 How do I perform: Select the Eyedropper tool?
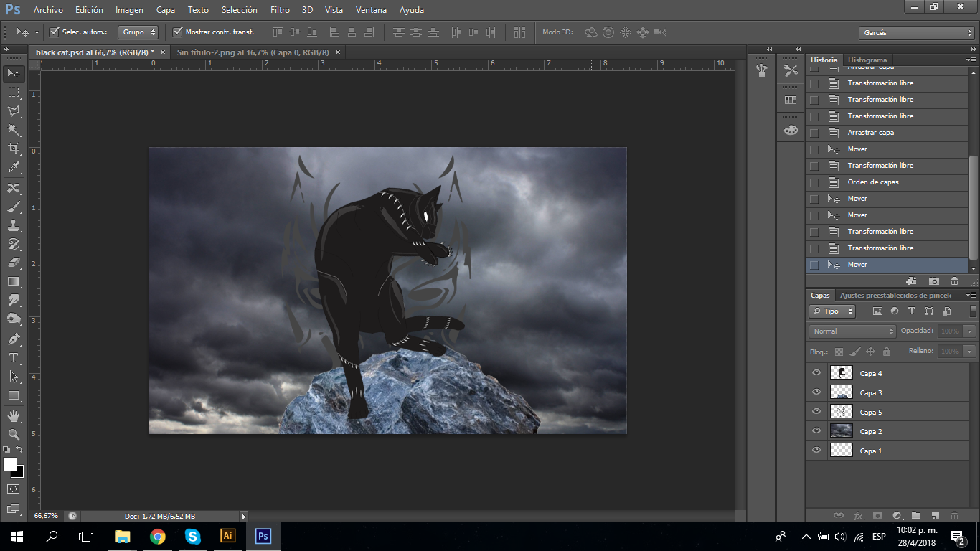pos(14,168)
